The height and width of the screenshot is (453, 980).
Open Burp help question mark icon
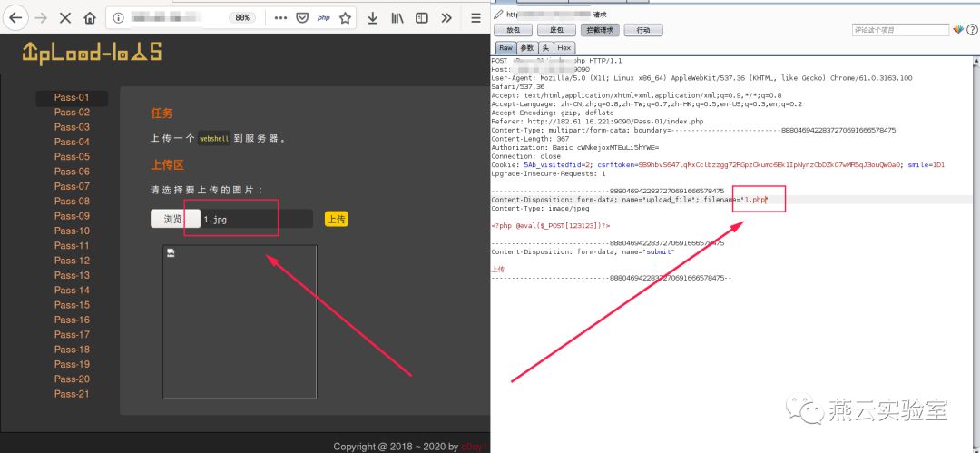(x=972, y=29)
